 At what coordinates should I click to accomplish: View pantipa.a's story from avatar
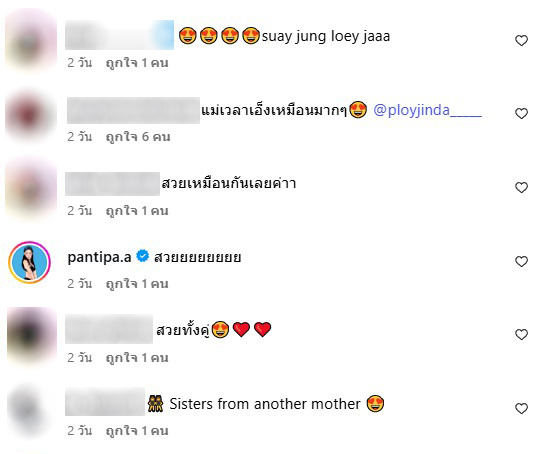coord(30,262)
